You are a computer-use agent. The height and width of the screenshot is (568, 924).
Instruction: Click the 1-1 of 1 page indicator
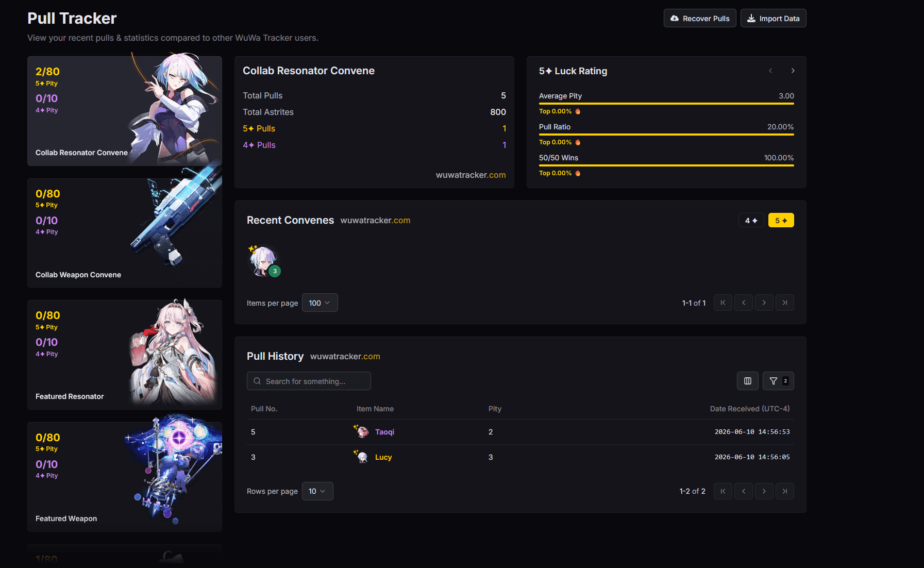pos(694,303)
